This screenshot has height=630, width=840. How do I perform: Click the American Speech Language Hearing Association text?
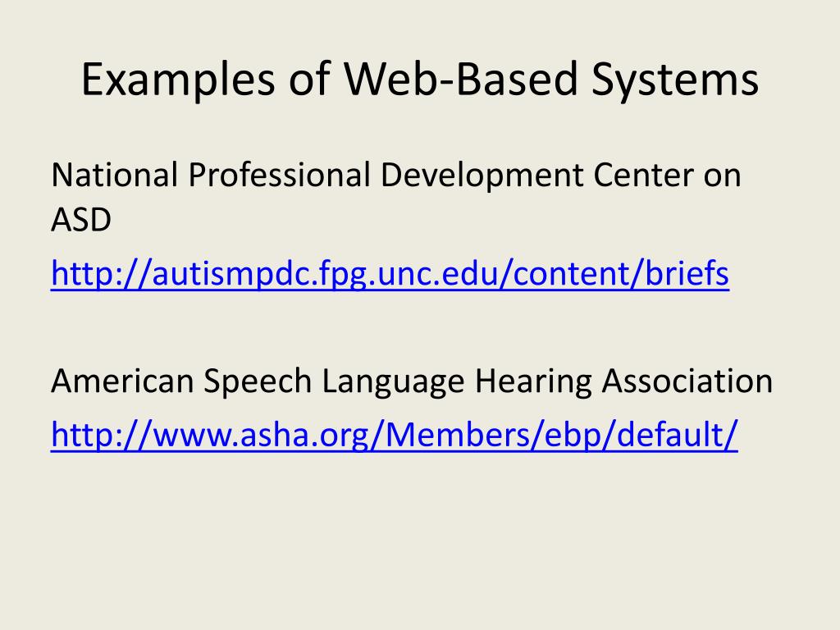[412, 381]
